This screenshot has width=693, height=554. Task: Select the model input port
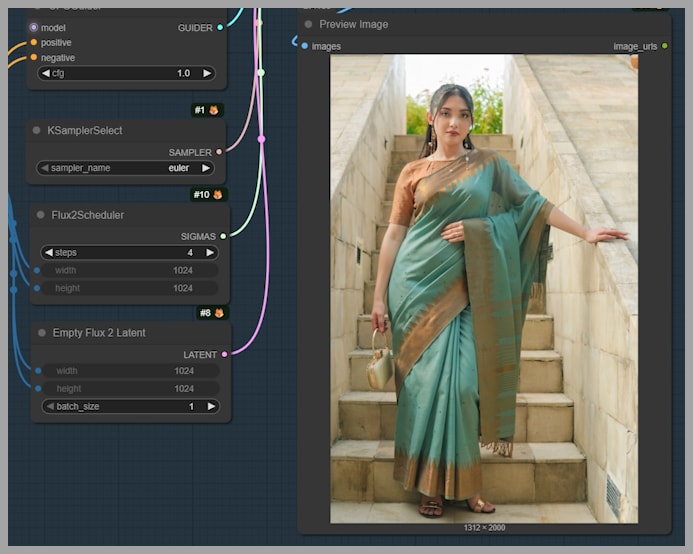[x=33, y=28]
